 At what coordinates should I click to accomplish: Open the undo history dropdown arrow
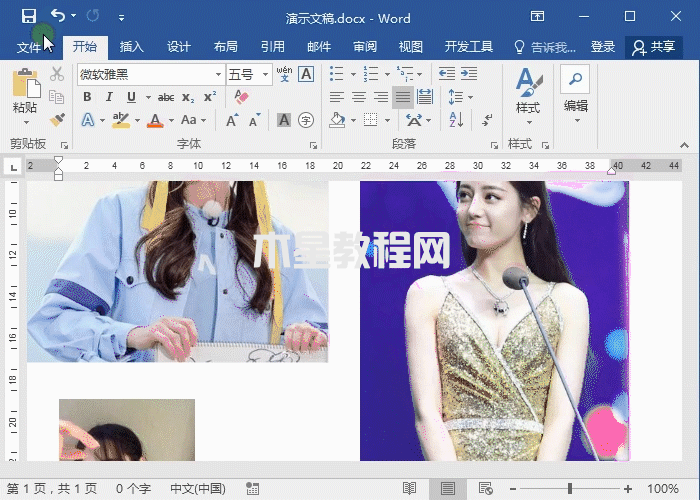[74, 16]
